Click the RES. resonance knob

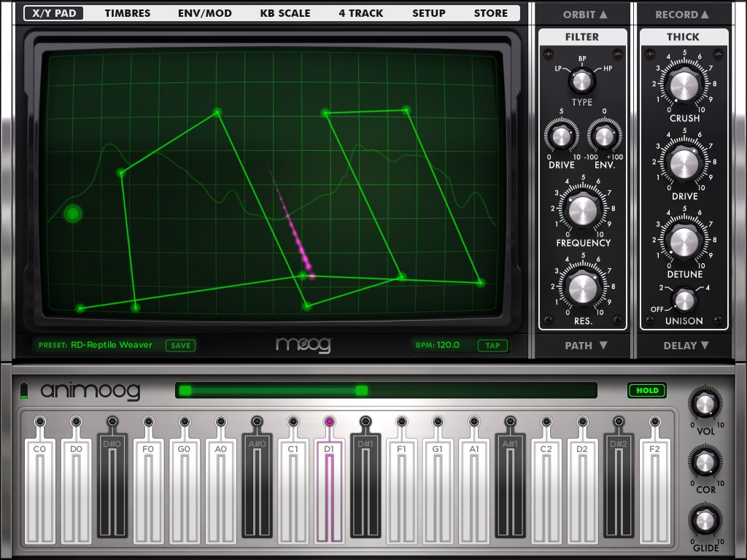click(583, 287)
